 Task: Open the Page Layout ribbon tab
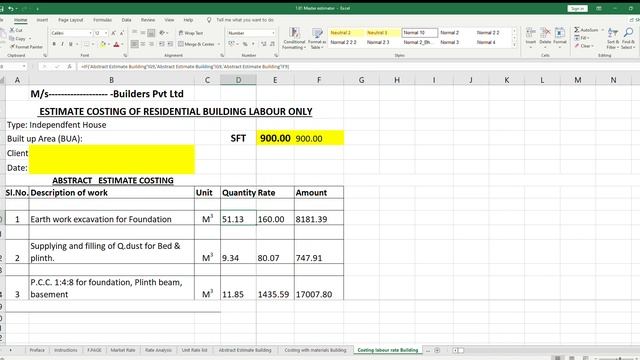point(71,20)
